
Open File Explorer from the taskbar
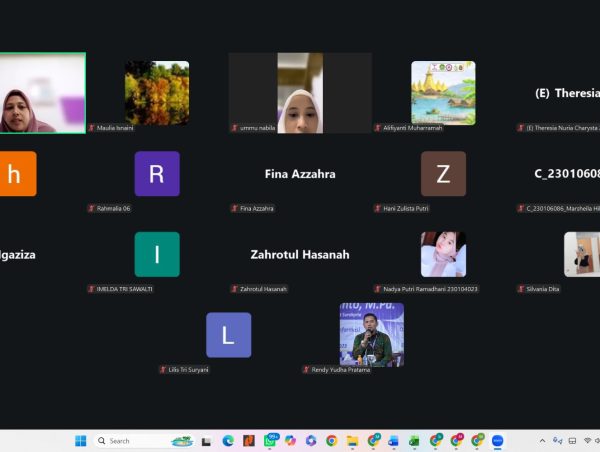[x=352, y=441]
